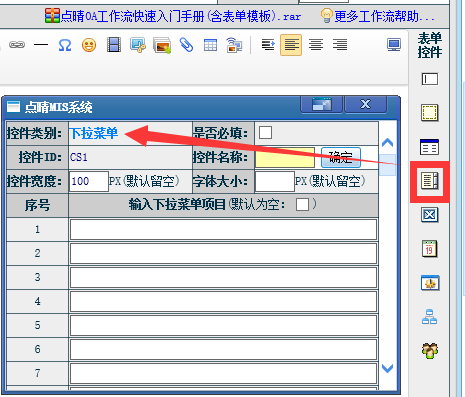
Task: Tick the 是否必填 checkbox
Action: (x=265, y=132)
